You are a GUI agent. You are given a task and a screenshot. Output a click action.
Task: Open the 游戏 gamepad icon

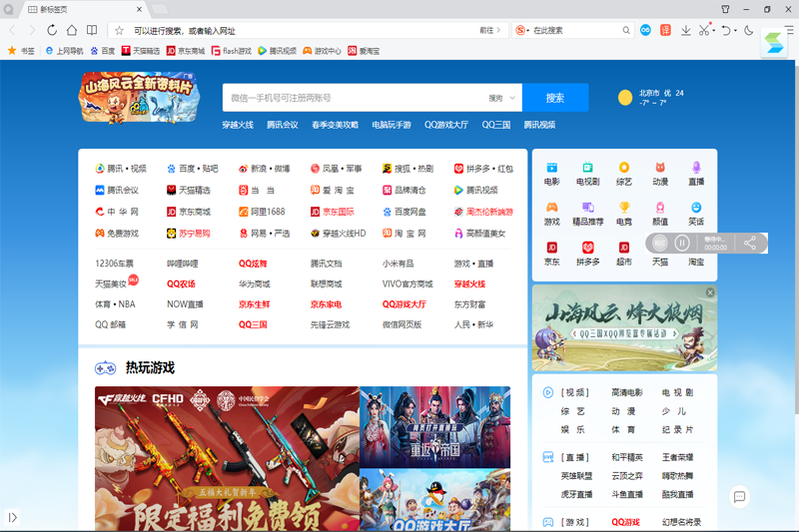coord(552,214)
